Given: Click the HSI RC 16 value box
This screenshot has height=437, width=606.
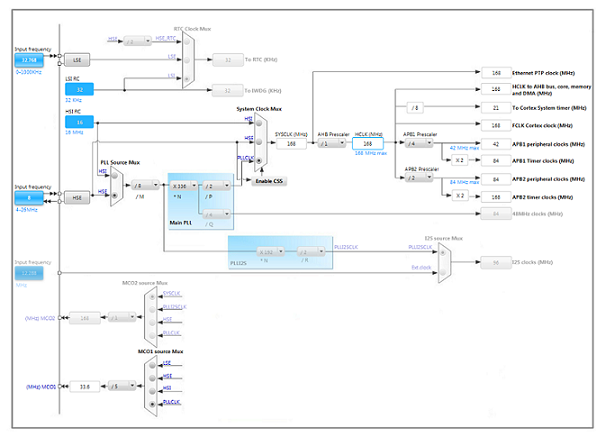Looking at the screenshot, I should 79,122.
